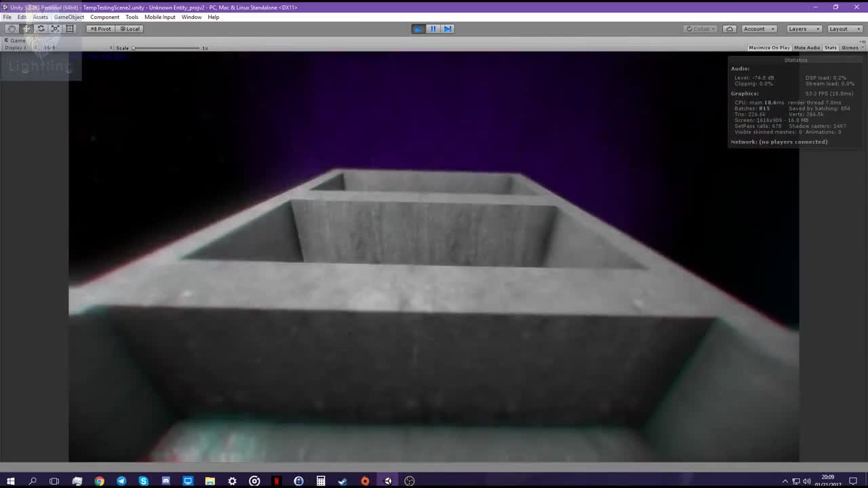
Task: Open the Account dropdown
Action: (757, 28)
